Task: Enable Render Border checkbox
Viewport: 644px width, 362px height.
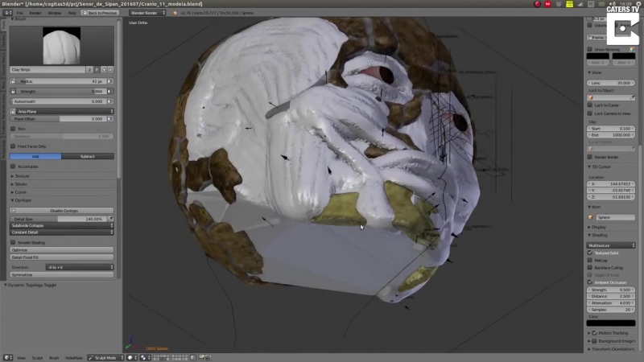Action: coord(590,157)
